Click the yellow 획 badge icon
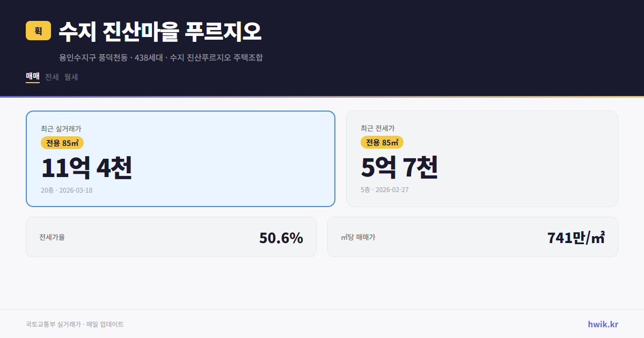This screenshot has height=338, width=644. [37, 31]
